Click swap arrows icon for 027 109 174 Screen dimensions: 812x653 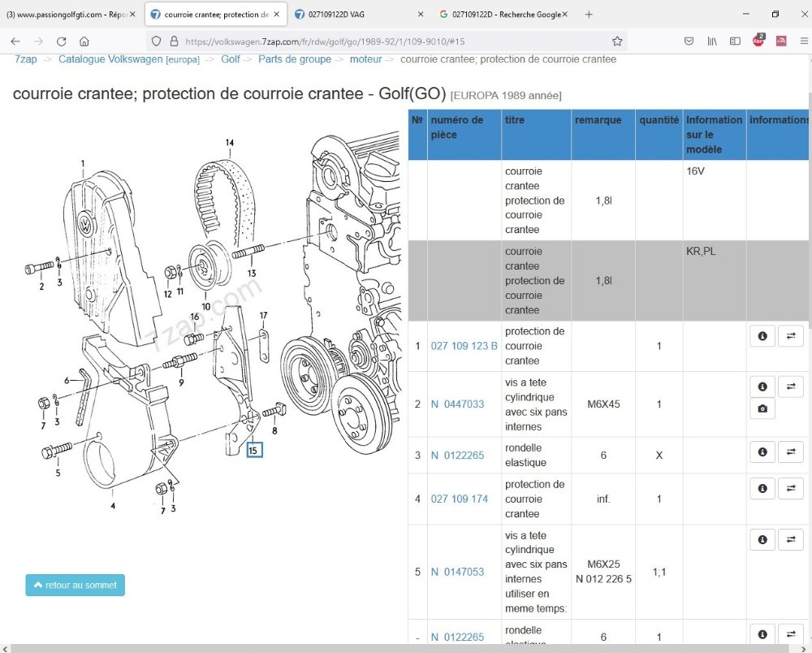(791, 489)
